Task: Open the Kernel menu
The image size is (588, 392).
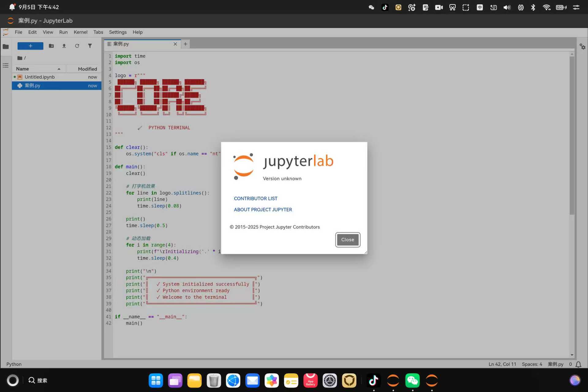Action: (81, 32)
